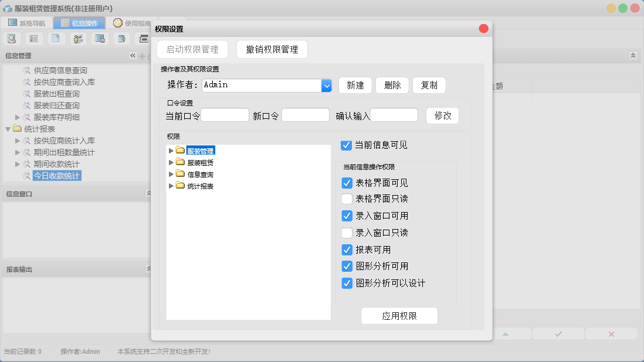
Task: Collapse the 信息窗口 panel
Action: click(x=148, y=193)
